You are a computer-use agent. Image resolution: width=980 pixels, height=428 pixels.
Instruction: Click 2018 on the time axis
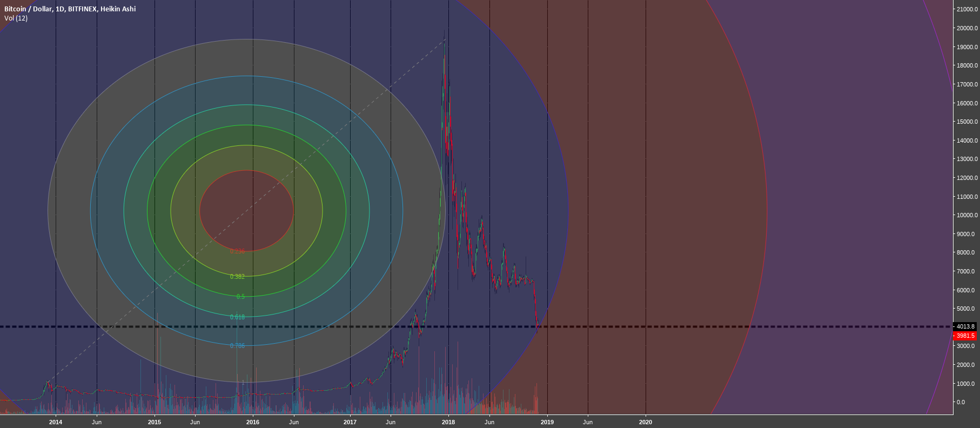pyautogui.click(x=448, y=422)
